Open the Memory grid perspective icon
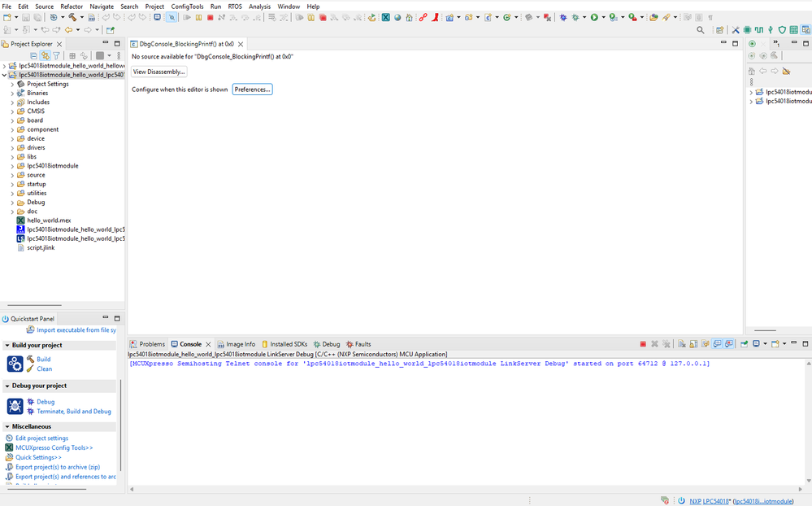 pyautogui.click(x=793, y=29)
